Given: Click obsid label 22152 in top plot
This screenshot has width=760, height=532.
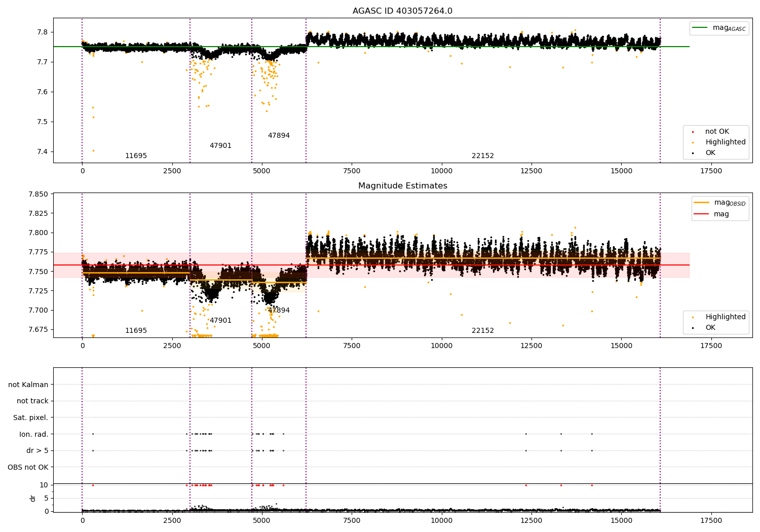Looking at the screenshot, I should click(483, 156).
